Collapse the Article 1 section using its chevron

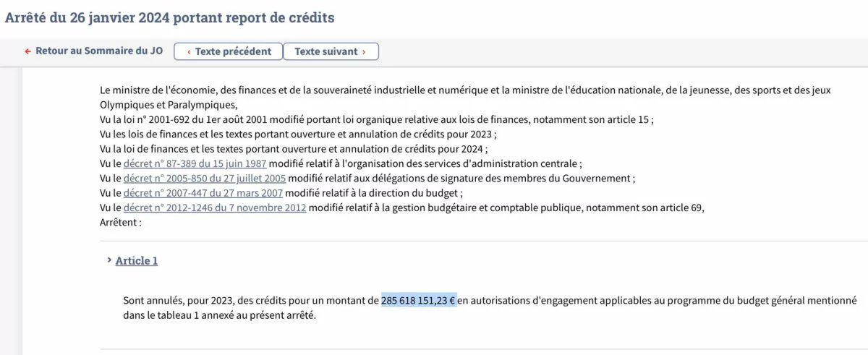[109, 260]
